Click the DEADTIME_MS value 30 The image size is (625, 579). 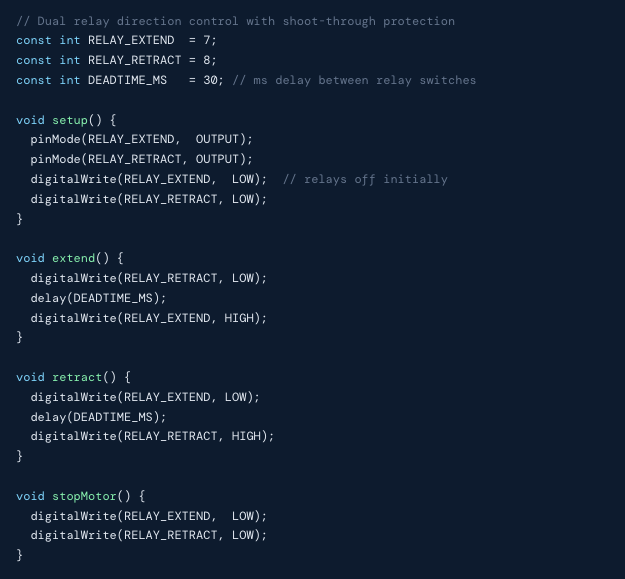pyautogui.click(x=209, y=80)
